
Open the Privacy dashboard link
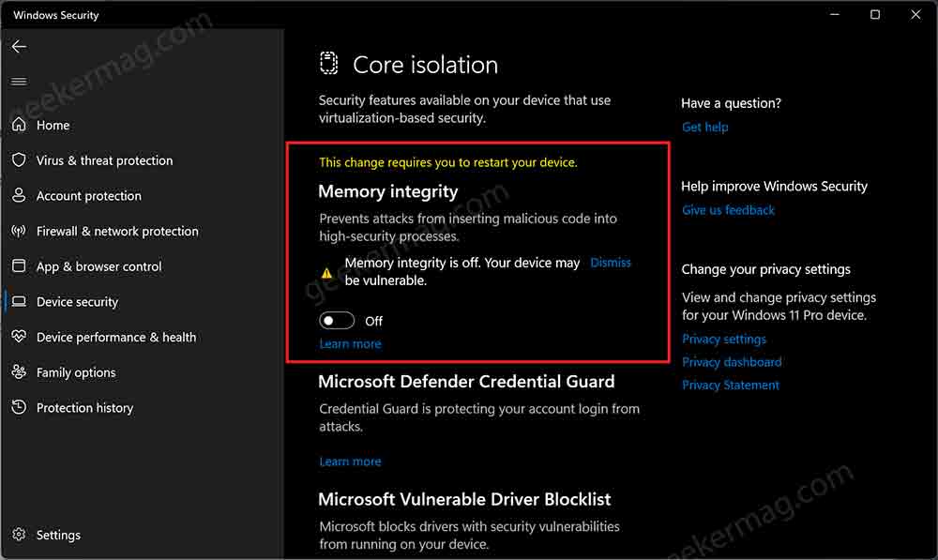[732, 362]
